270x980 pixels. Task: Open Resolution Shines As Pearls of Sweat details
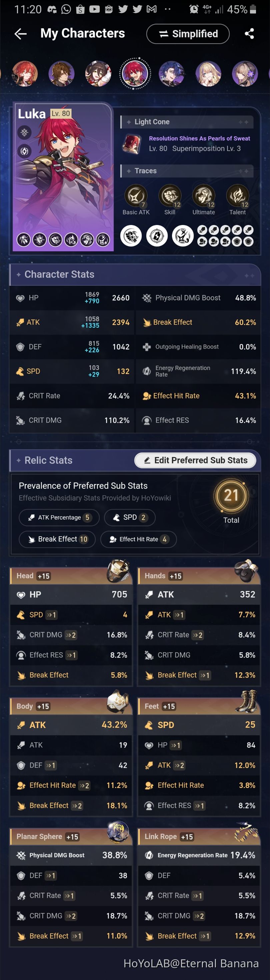(x=199, y=138)
